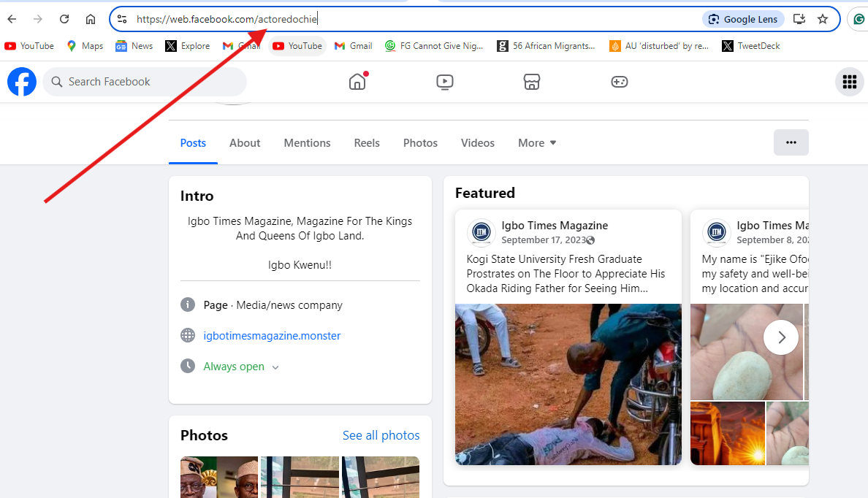Open the third photo thumbnail in Photos
Viewport: 868px width, 498px height.
point(381,477)
